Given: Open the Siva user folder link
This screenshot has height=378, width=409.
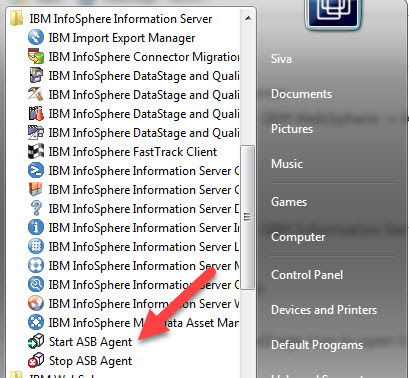Looking at the screenshot, I should click(x=281, y=59).
